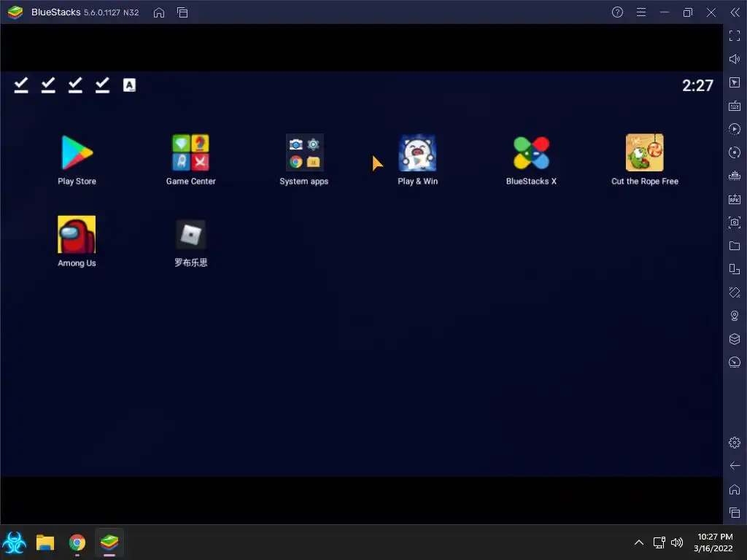The height and width of the screenshot is (560, 747).
Task: Launch the Play & Win app
Action: coord(417,153)
